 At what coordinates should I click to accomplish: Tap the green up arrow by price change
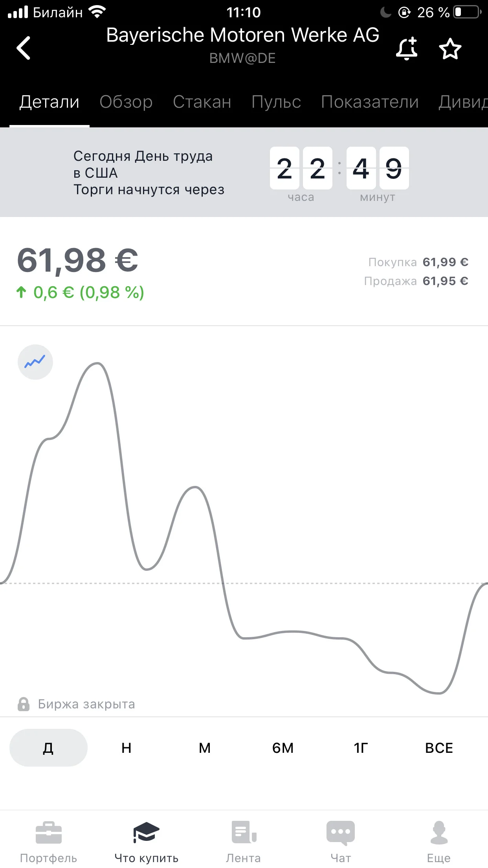(21, 292)
